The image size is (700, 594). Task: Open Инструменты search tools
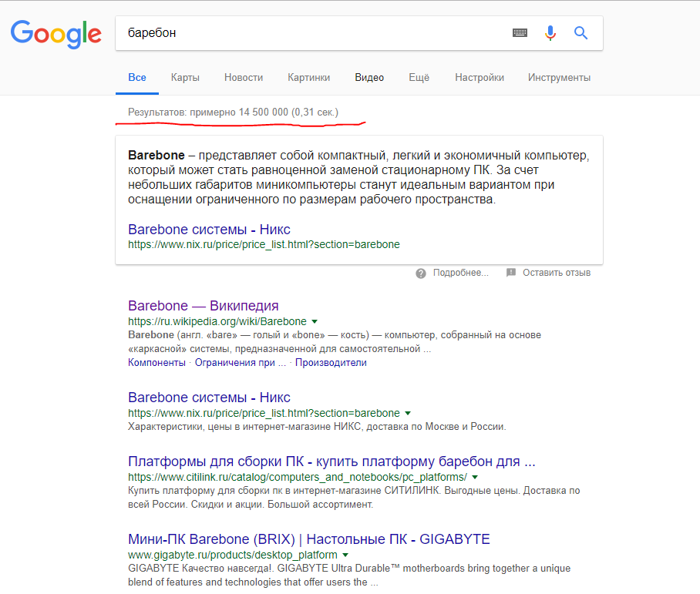pyautogui.click(x=559, y=78)
